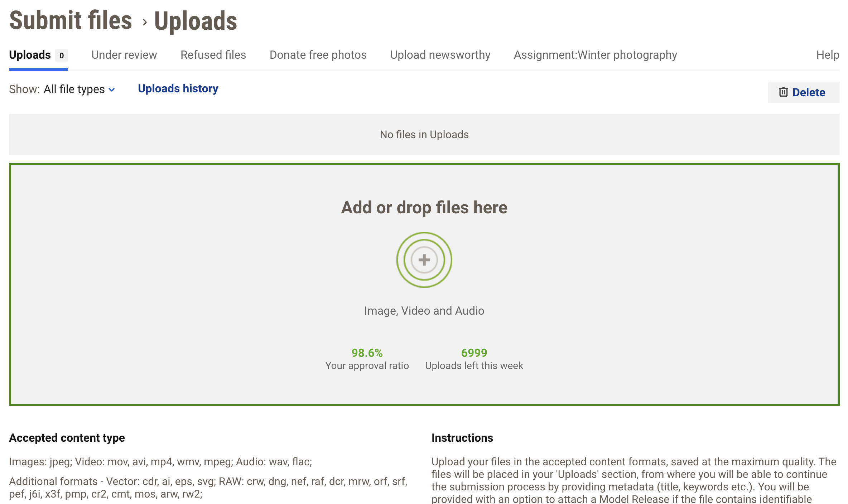Click the trash can Delete icon
This screenshot has height=504, width=848.
(x=783, y=92)
